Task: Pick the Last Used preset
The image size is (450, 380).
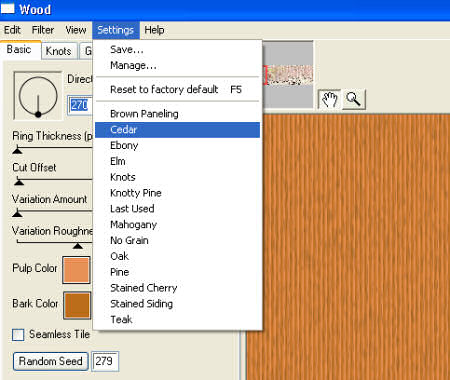Action: click(x=177, y=209)
